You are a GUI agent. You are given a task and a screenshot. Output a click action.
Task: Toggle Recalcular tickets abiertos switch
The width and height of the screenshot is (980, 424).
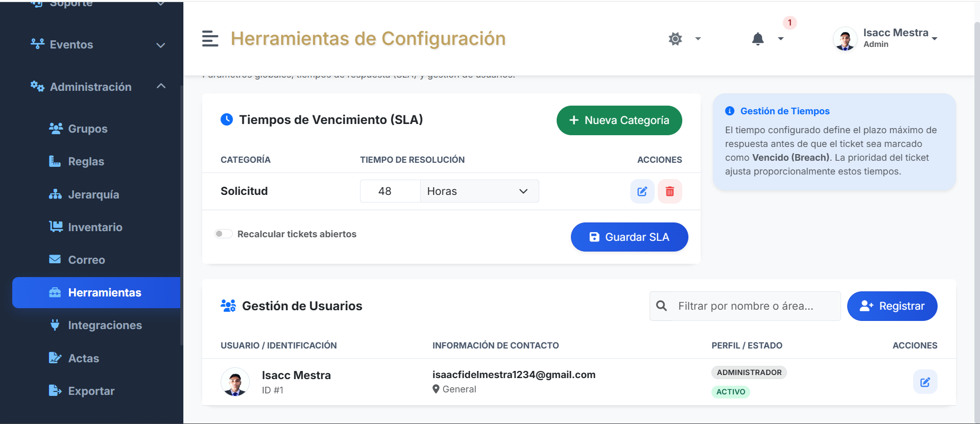click(x=224, y=234)
